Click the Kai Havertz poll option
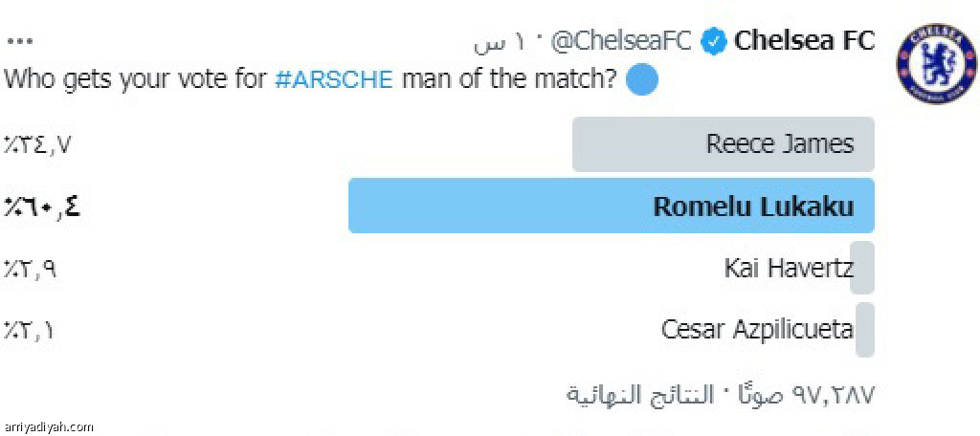The image size is (980, 436). (x=790, y=268)
